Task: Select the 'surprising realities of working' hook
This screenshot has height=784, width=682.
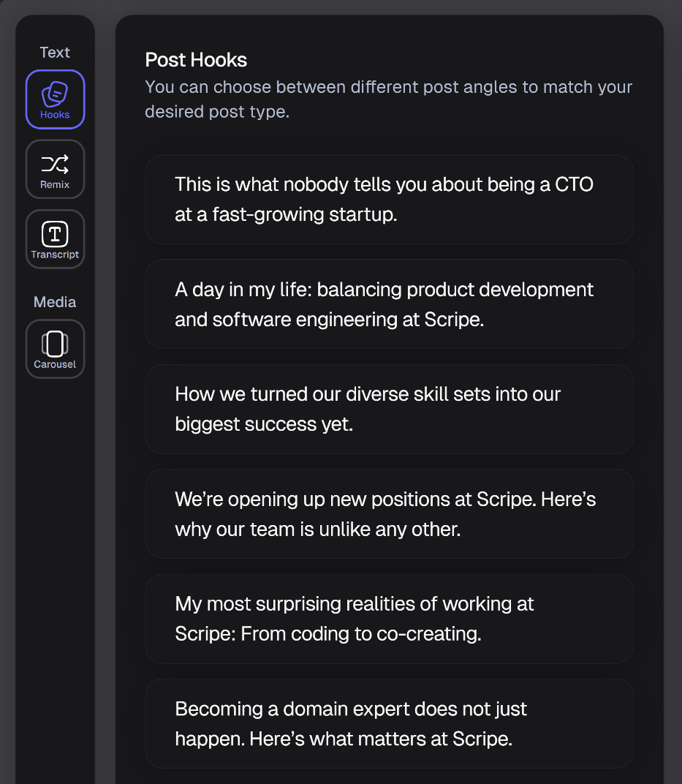Action: 390,619
